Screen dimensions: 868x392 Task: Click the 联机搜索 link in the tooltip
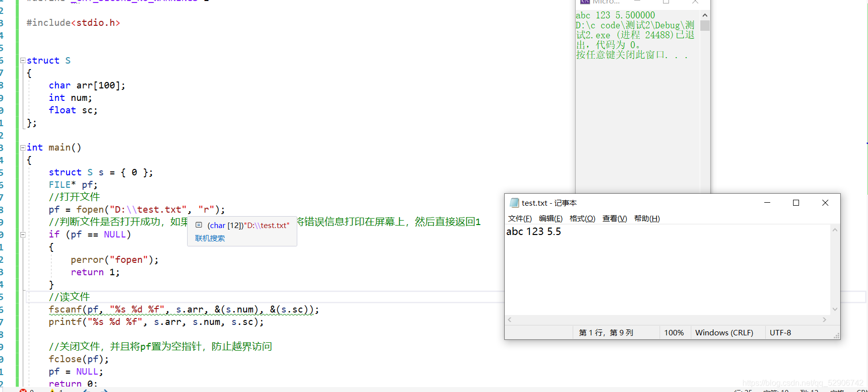(x=210, y=238)
